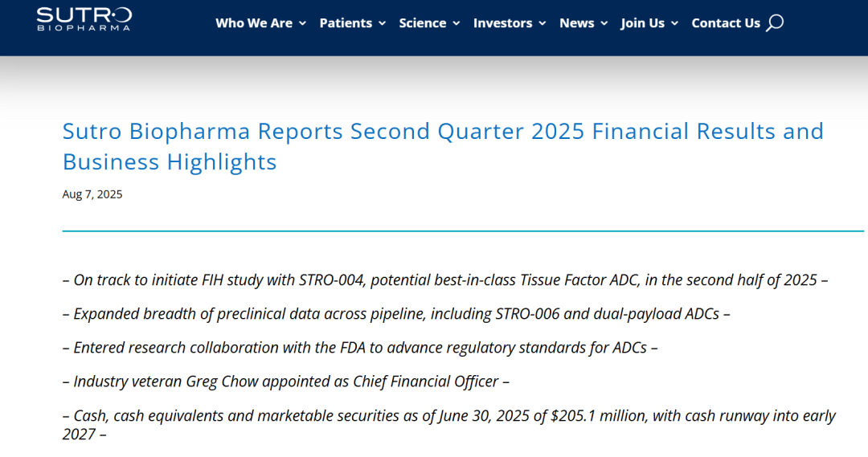Click the Aug 7, 2025 date text
The image size is (868, 457).
tap(92, 194)
